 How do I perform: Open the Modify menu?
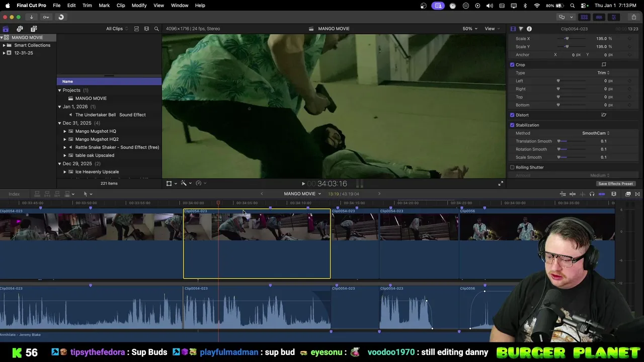(139, 6)
